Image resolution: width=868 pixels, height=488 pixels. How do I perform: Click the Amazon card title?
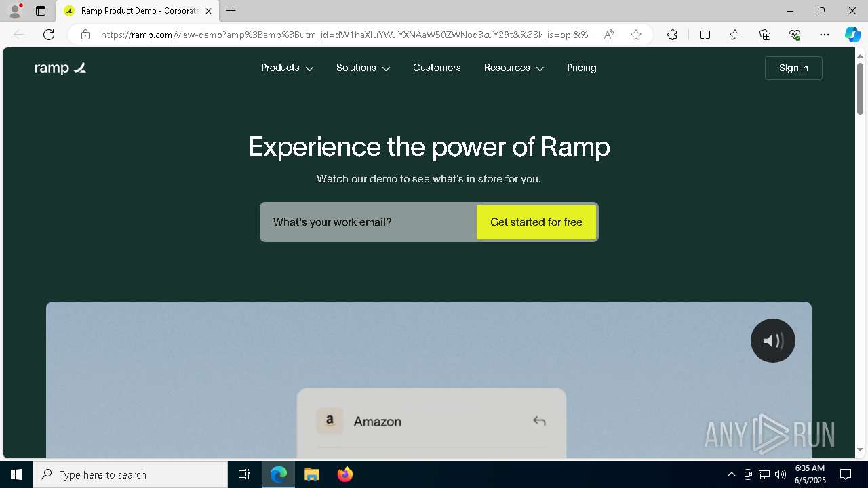(x=378, y=422)
